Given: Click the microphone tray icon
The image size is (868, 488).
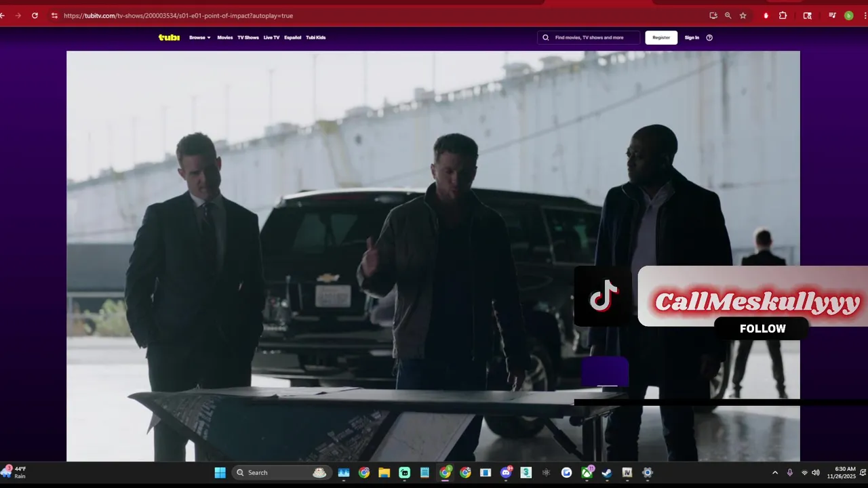Looking at the screenshot, I should (790, 472).
